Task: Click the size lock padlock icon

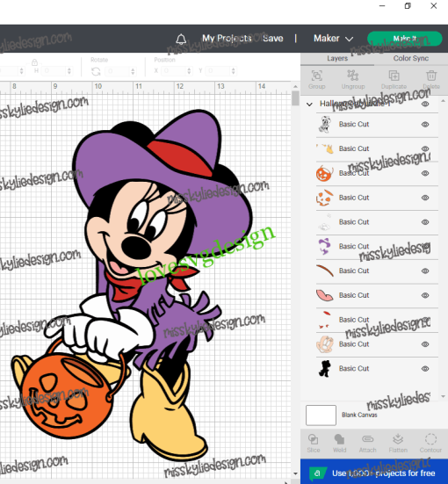Action: point(34,62)
